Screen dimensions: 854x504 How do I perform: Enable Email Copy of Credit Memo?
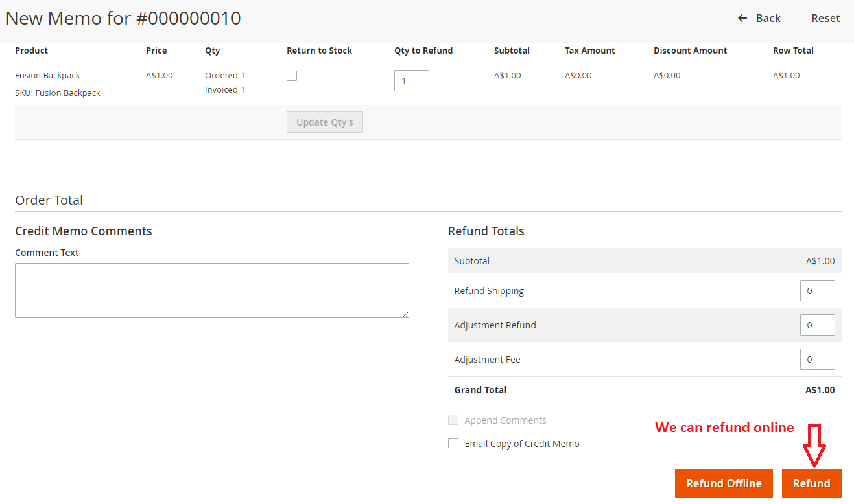(453, 444)
